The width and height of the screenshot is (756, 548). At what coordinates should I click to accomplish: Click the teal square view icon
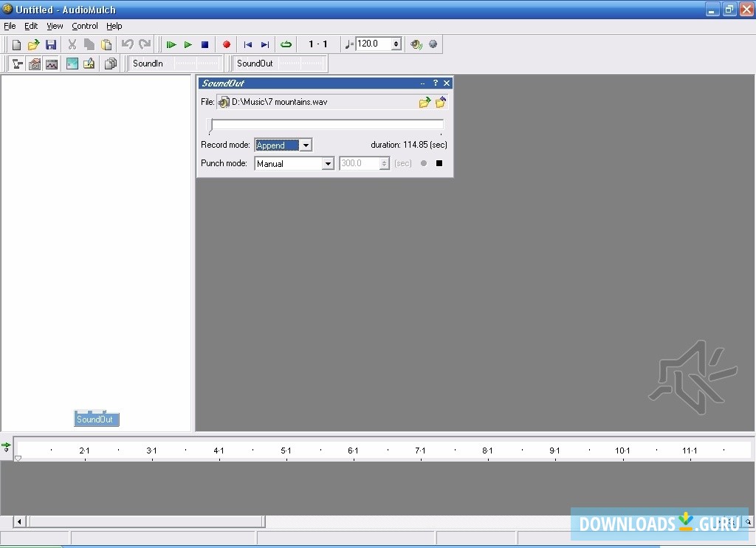point(72,64)
